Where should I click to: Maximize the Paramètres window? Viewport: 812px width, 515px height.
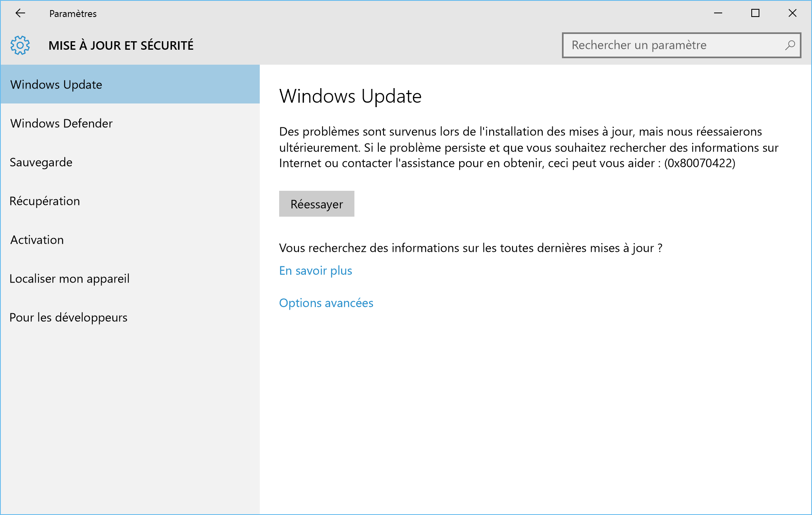tap(755, 13)
